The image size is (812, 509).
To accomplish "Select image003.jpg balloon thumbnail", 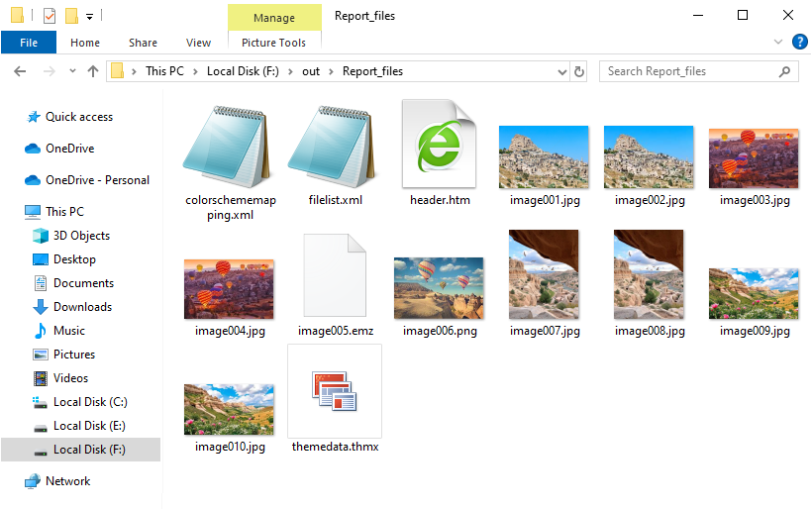I will click(754, 158).
